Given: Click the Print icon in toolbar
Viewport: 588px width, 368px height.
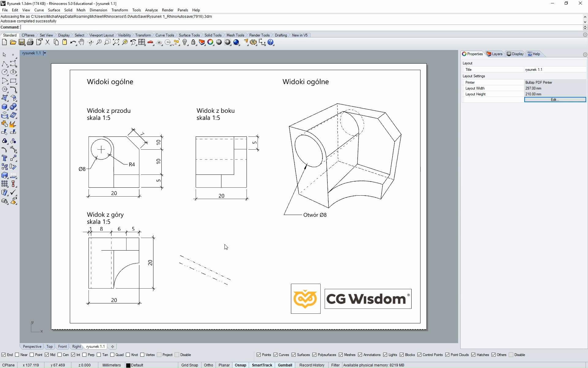Looking at the screenshot, I should pyautogui.click(x=30, y=42).
